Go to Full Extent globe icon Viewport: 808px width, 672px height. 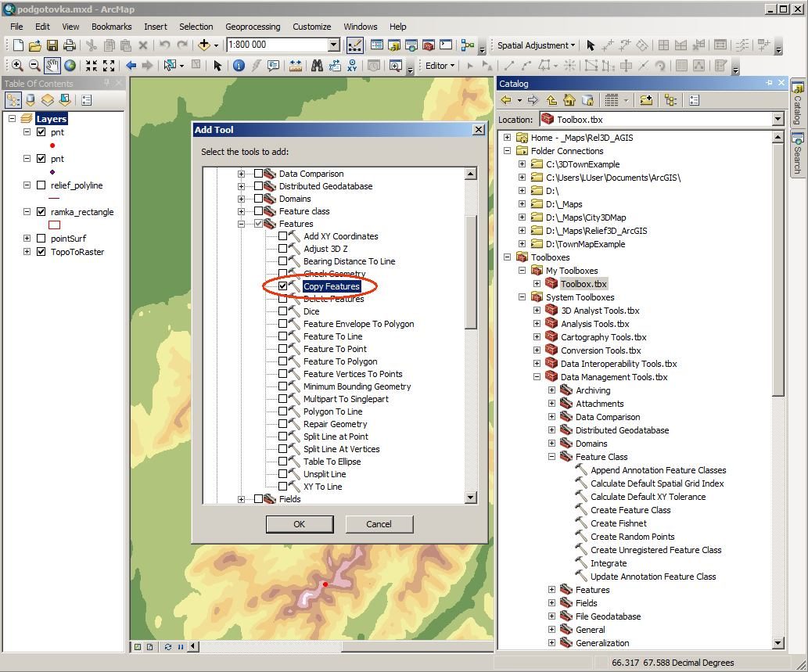point(70,66)
